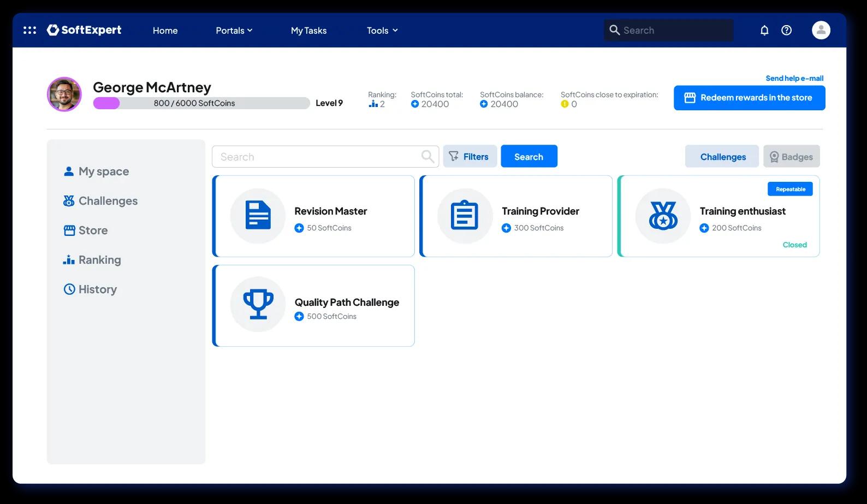Image resolution: width=867 pixels, height=504 pixels.
Task: Click the Training Provider clipboard icon
Action: click(x=465, y=215)
